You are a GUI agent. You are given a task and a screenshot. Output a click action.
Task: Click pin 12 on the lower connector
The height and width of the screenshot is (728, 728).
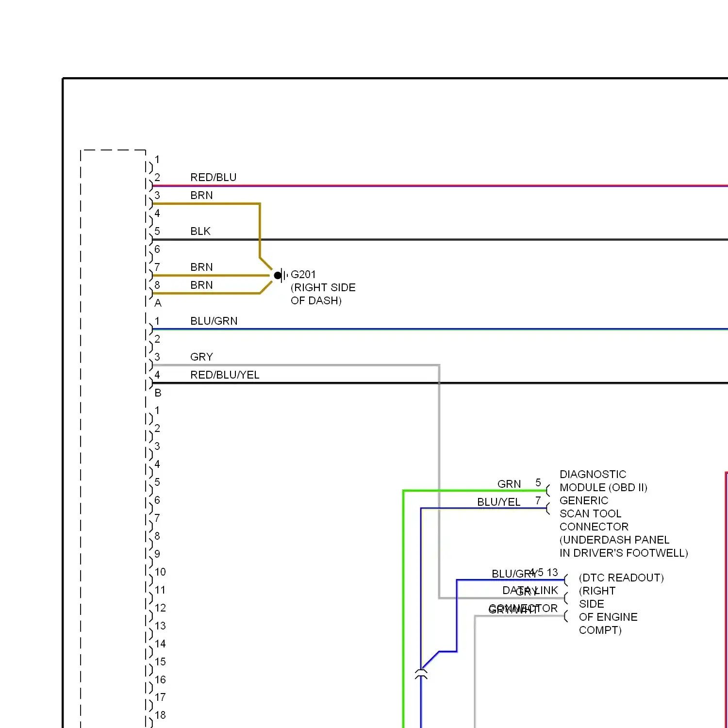point(161,608)
